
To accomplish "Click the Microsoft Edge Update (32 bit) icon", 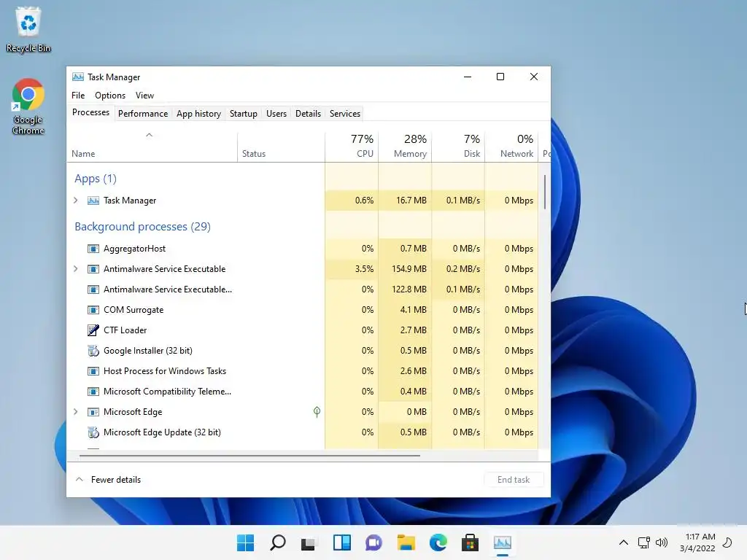I will 93,432.
